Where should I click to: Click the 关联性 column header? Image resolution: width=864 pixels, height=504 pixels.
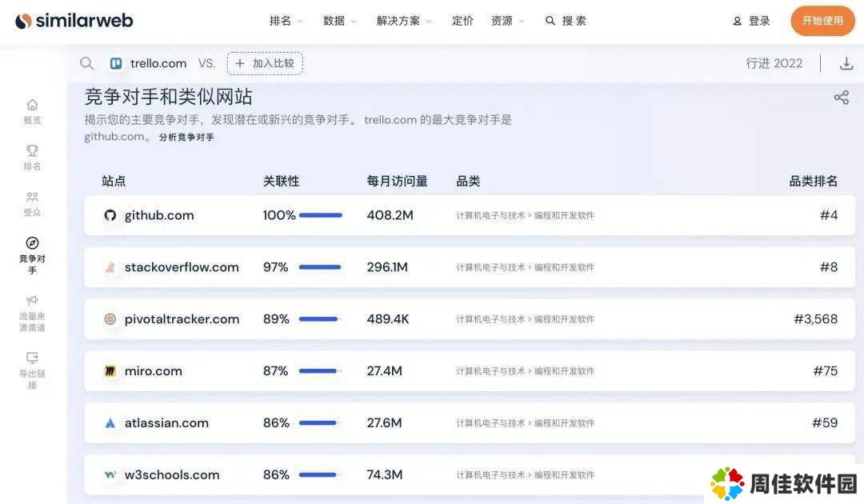point(281,182)
